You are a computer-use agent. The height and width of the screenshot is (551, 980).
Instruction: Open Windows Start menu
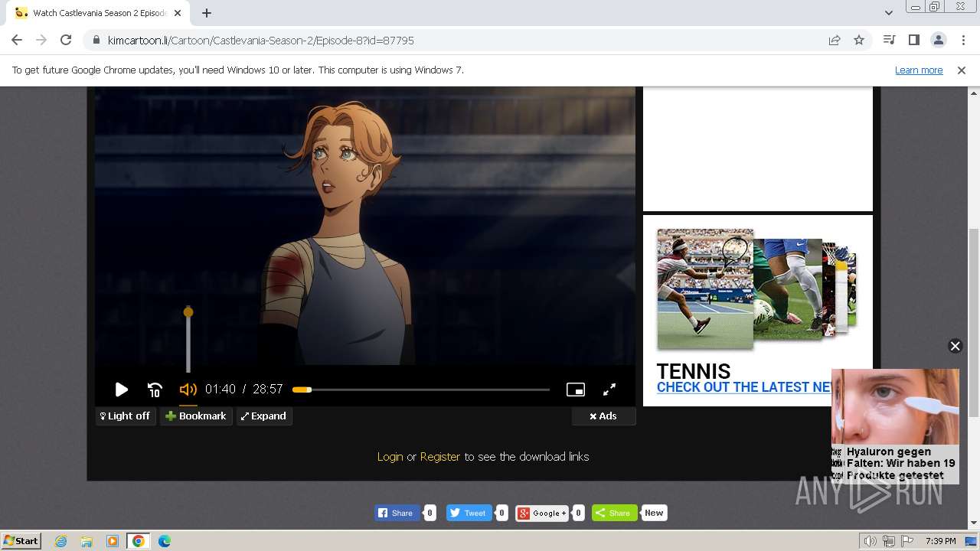[21, 541]
